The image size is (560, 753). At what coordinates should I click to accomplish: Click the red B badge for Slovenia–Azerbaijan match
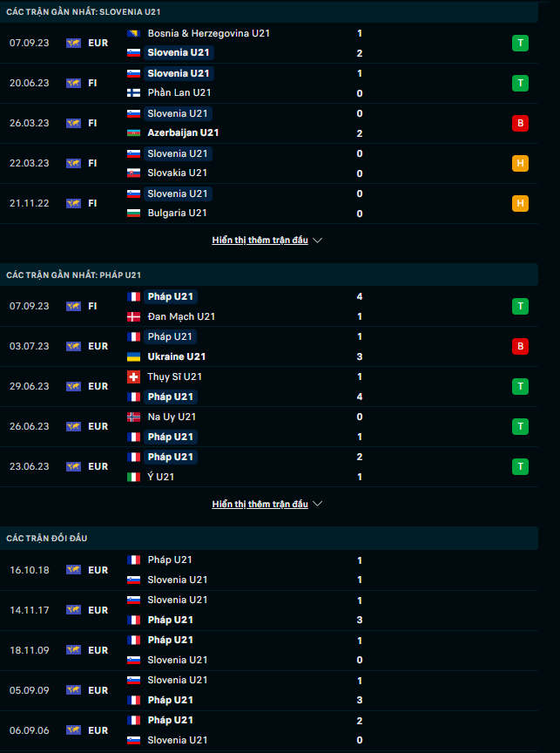(520, 123)
